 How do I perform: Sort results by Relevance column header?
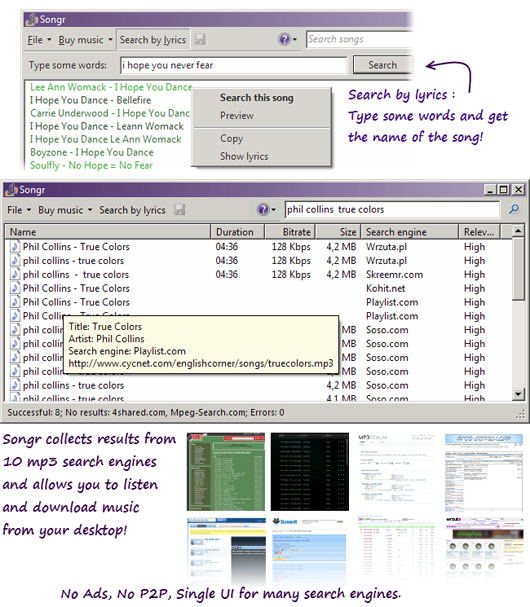click(479, 232)
